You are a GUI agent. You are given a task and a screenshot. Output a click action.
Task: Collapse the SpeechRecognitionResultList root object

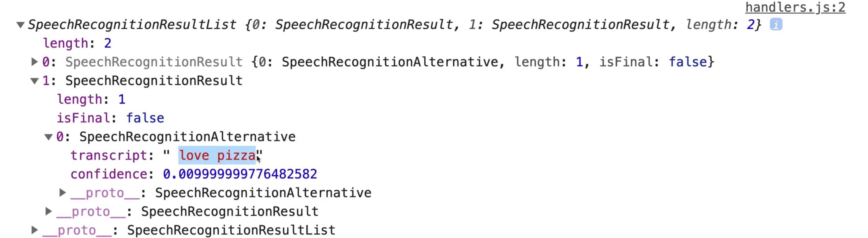(21, 25)
